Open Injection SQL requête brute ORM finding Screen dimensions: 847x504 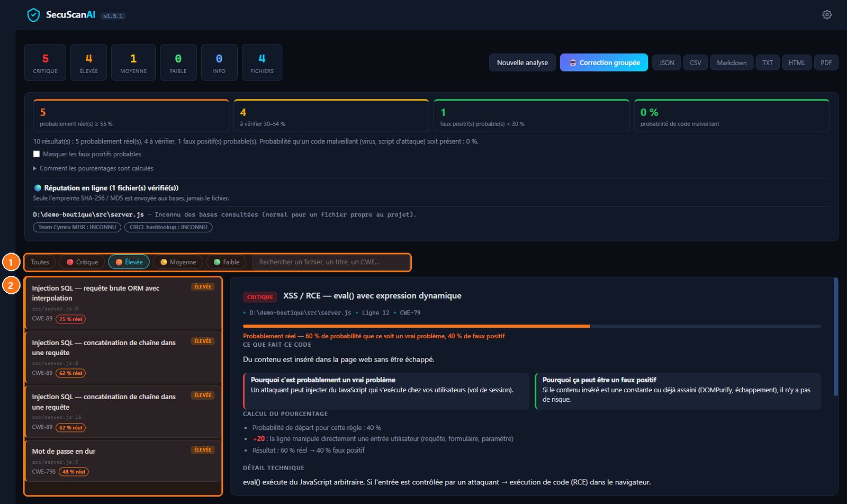tap(123, 303)
